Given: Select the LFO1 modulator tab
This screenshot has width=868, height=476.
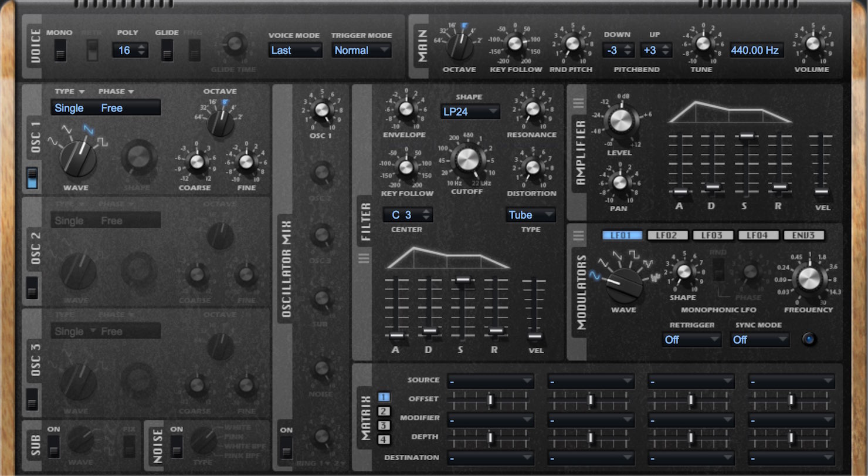Looking at the screenshot, I should coord(622,235).
